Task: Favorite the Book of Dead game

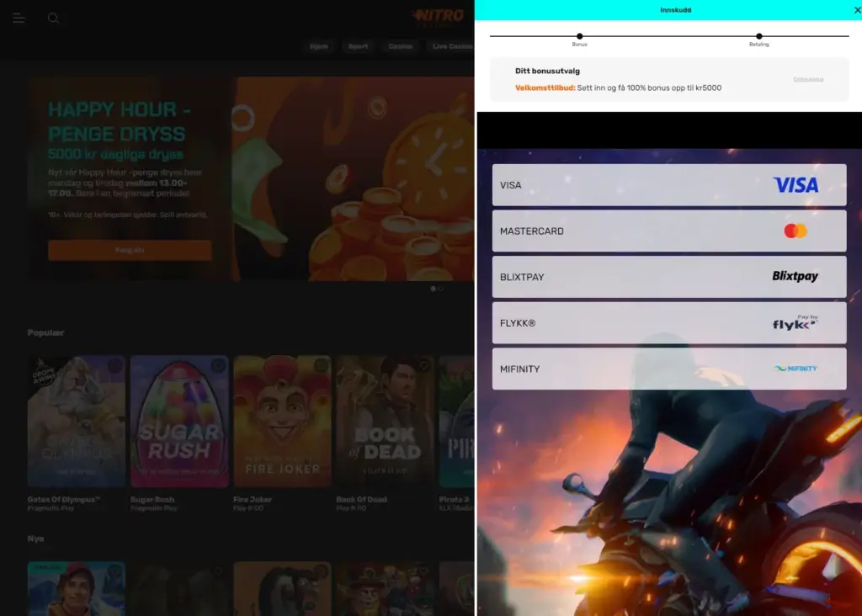Action: point(424,365)
